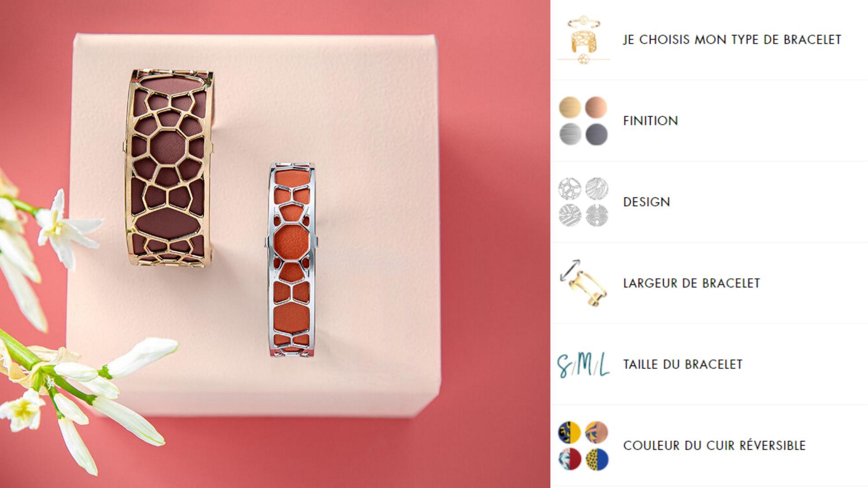Pick the blue and yellow leopard swatch

pos(596,459)
